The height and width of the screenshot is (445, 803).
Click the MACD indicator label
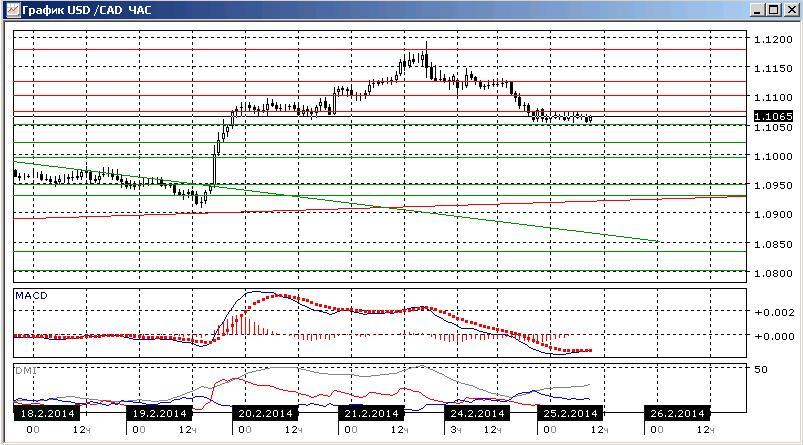tap(31, 295)
